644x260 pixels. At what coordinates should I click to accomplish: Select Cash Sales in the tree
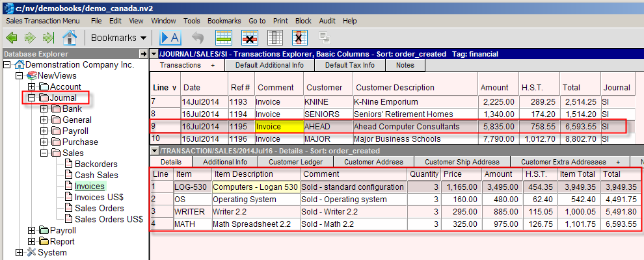[x=96, y=175]
